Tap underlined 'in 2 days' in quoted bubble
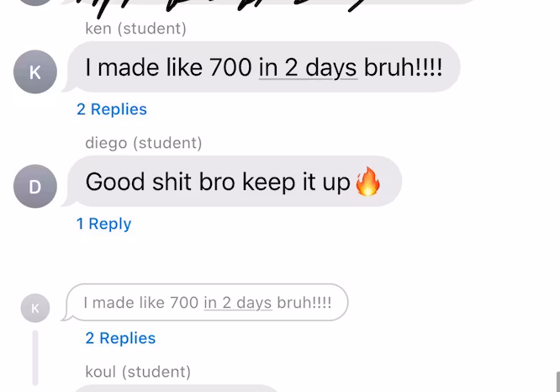 (x=238, y=303)
